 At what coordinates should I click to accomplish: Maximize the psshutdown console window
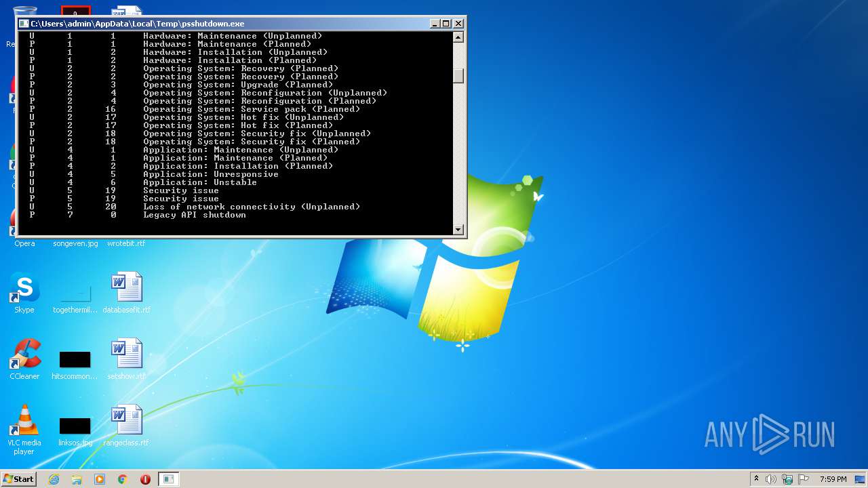[x=446, y=23]
